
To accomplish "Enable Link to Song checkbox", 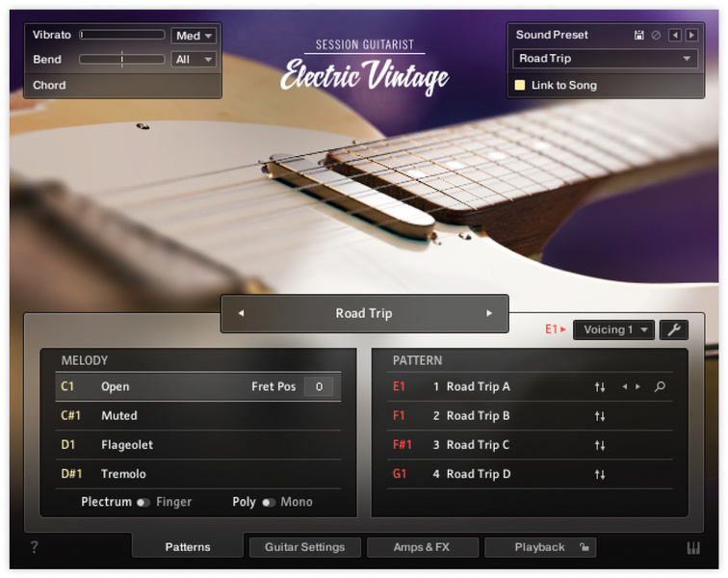I will [520, 85].
